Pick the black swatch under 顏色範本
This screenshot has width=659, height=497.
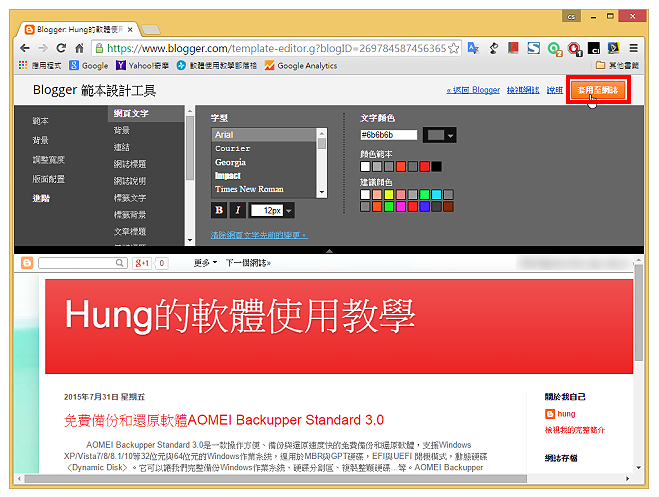pos(437,167)
